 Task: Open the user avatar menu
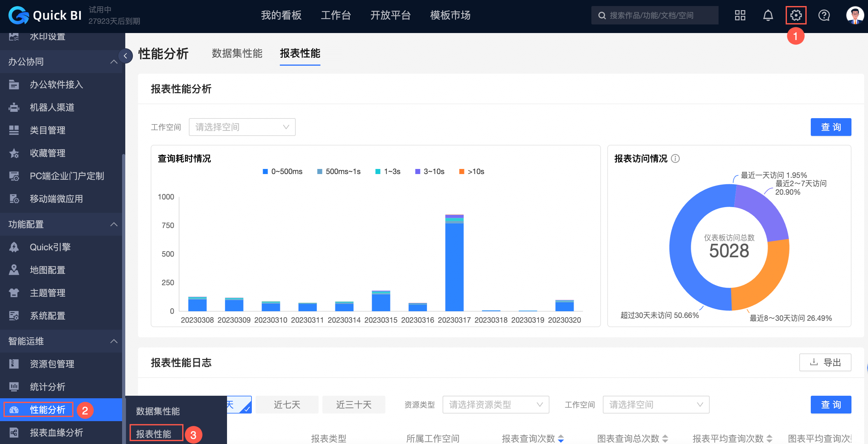click(x=855, y=15)
